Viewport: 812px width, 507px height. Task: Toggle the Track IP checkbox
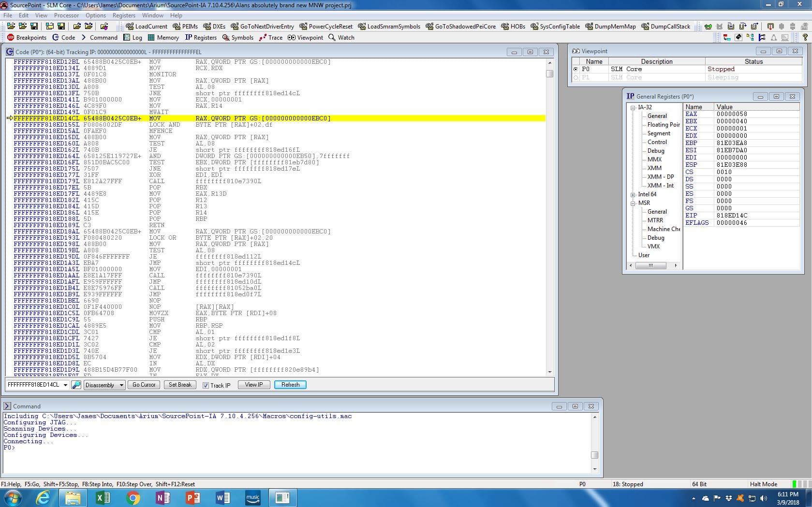pyautogui.click(x=206, y=385)
